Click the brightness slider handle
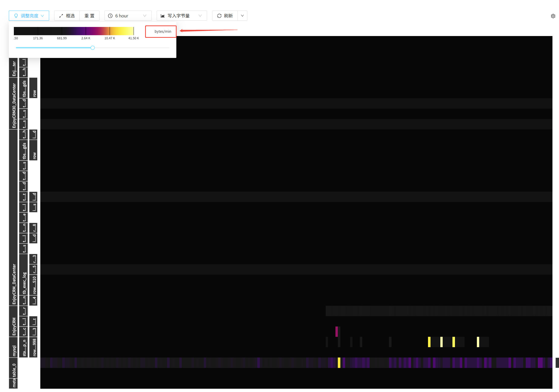 [93, 48]
